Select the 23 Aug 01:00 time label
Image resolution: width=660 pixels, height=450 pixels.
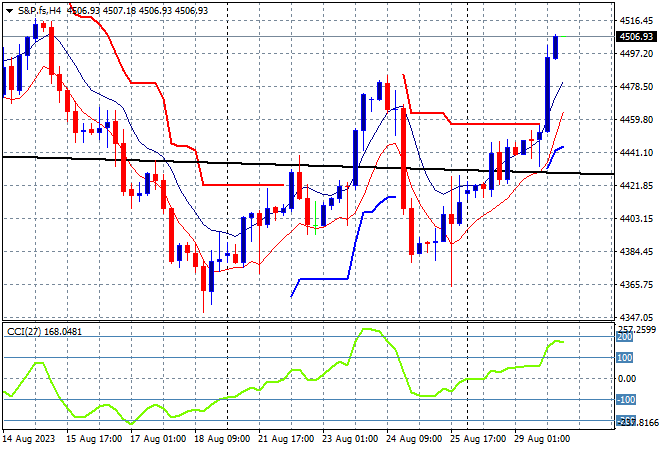point(350,439)
